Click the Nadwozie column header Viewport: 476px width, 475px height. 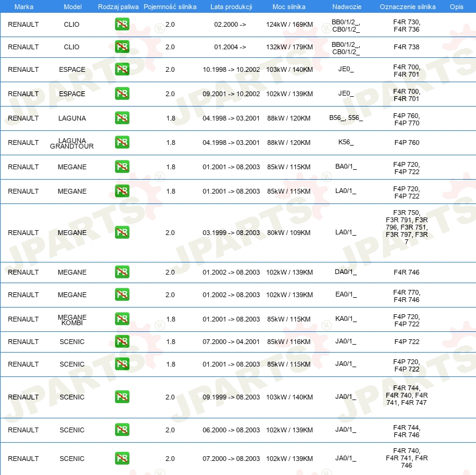(347, 7)
